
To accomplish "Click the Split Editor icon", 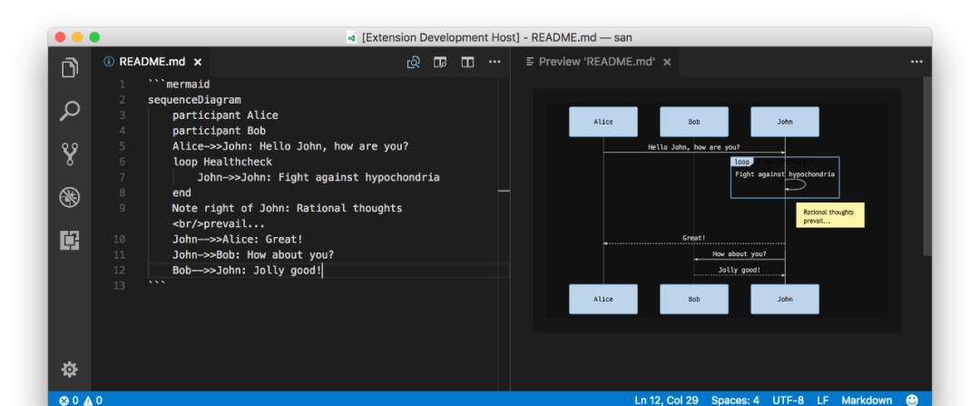I will coord(467,62).
